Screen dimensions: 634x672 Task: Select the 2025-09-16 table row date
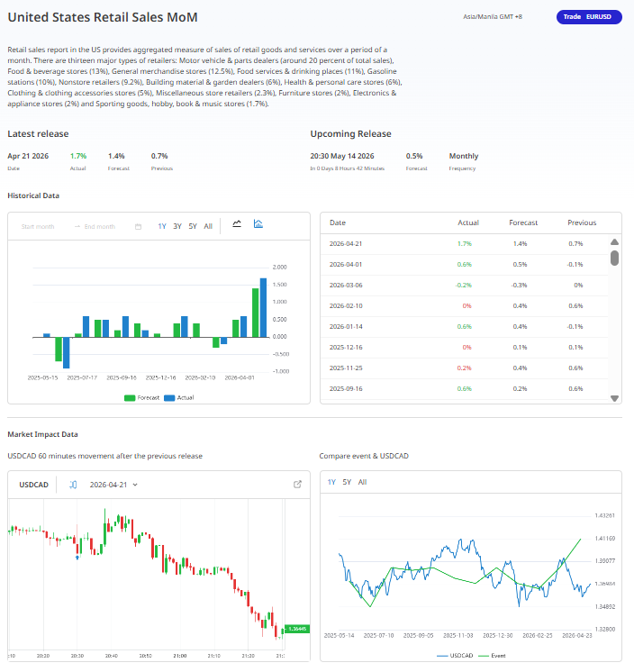click(346, 389)
